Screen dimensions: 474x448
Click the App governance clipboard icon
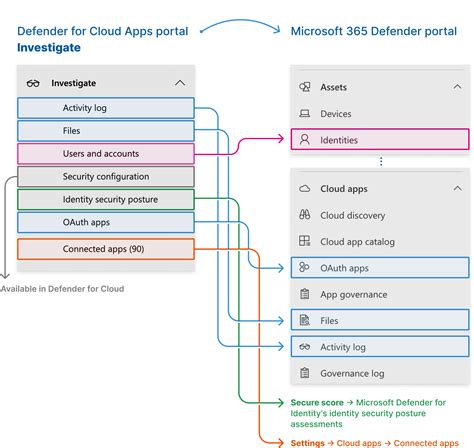pyautogui.click(x=304, y=294)
